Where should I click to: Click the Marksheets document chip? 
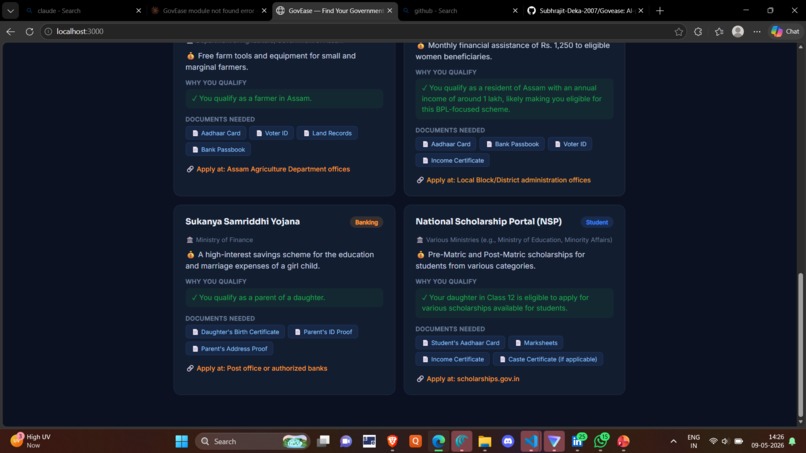536,343
